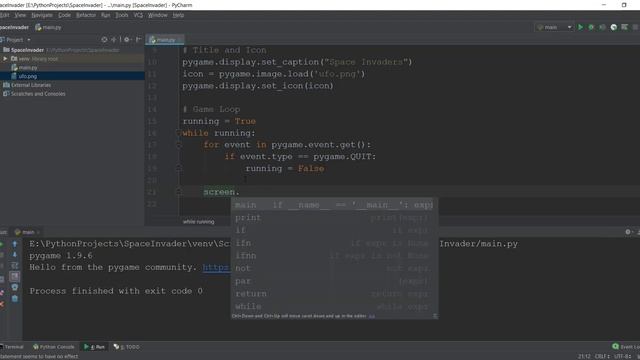Click line separator CRLF in status bar
Screen dimensions: 640x360
(602, 356)
